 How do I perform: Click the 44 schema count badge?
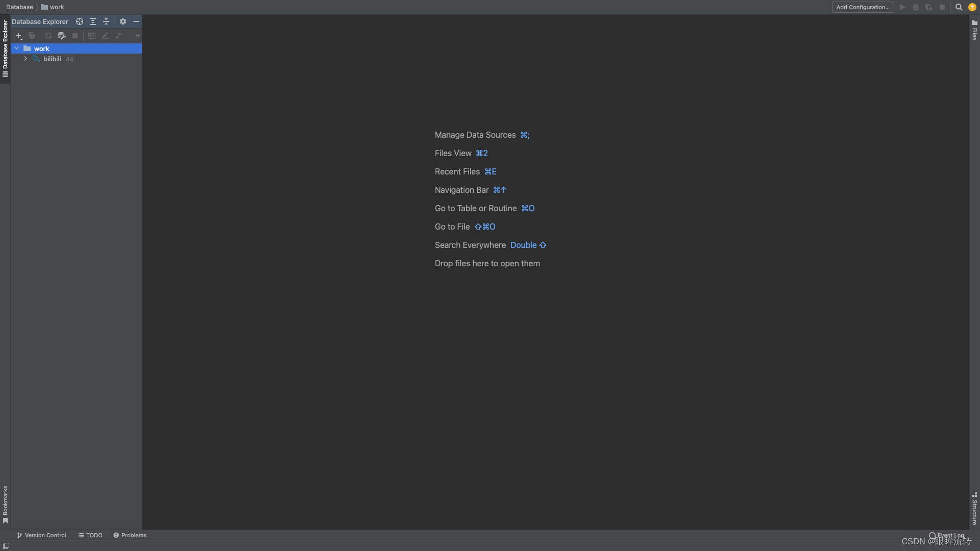tap(69, 59)
